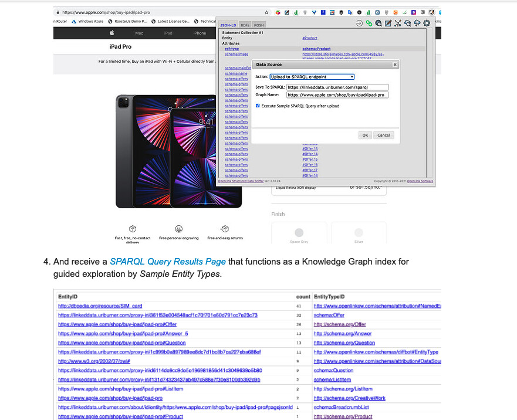Click the globe magnifier icon in Sniffer
Viewport: 517px width, 420px height.
pos(379,23)
